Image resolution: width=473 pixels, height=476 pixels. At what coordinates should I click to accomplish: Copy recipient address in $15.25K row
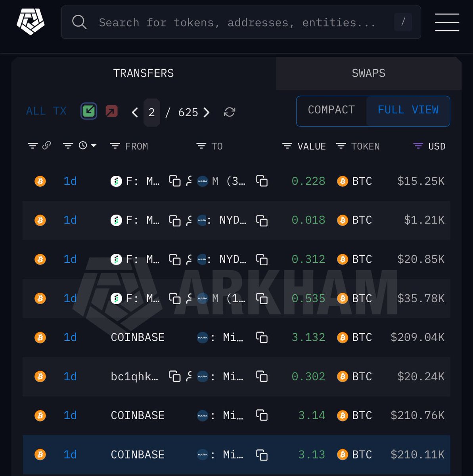pos(262,181)
